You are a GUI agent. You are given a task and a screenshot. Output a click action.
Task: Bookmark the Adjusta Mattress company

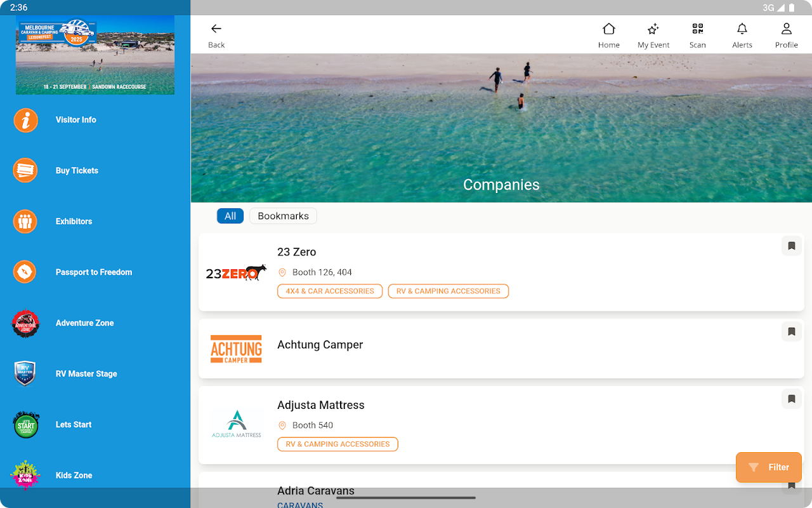pyautogui.click(x=792, y=399)
